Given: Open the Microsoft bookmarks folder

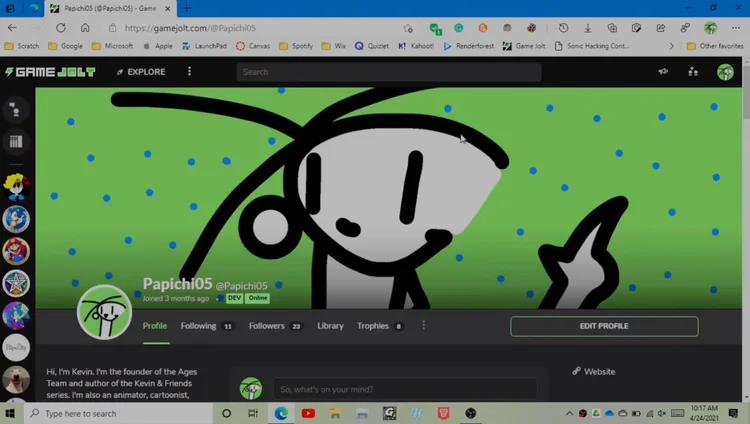Looking at the screenshot, I should 112,46.
